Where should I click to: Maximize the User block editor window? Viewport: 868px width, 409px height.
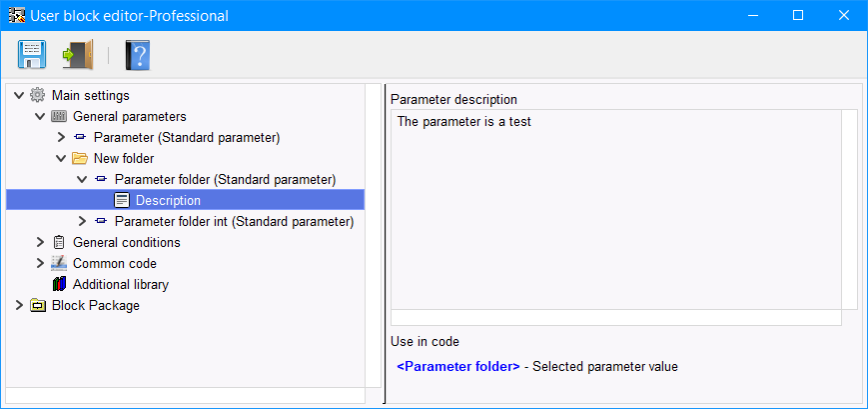pos(798,16)
